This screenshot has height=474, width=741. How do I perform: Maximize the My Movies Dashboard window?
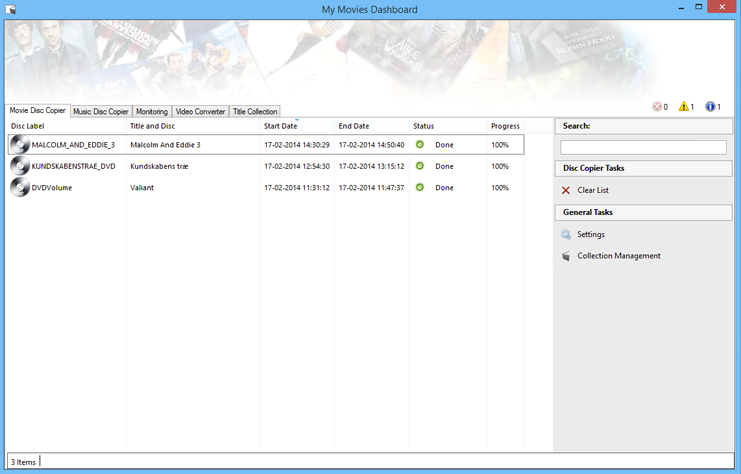(698, 7)
